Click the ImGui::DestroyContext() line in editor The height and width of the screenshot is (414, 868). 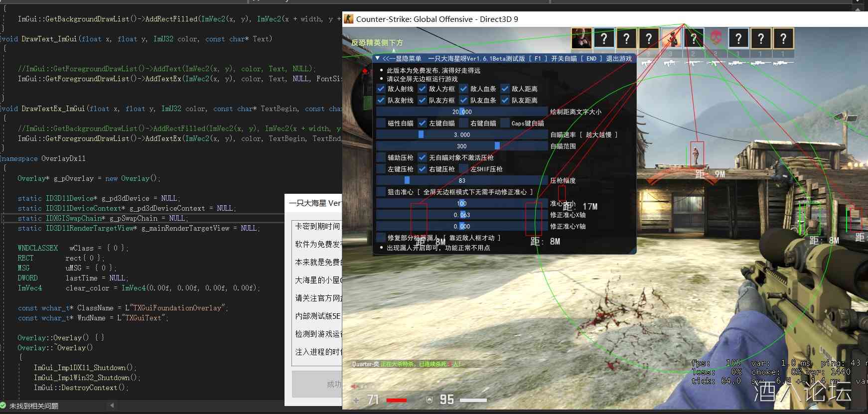pos(81,388)
